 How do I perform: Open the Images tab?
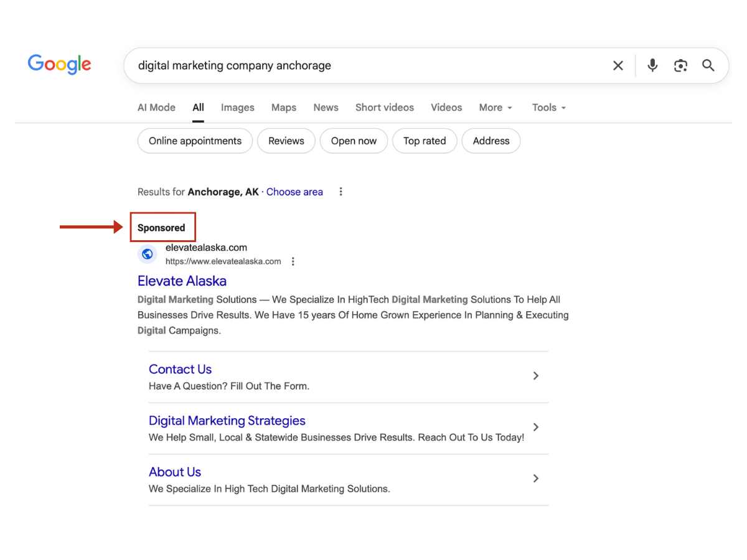click(238, 107)
